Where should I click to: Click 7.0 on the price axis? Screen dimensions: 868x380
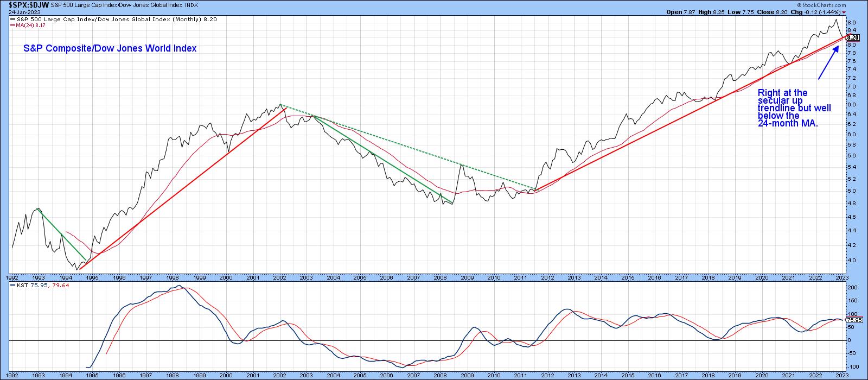[x=851, y=87]
